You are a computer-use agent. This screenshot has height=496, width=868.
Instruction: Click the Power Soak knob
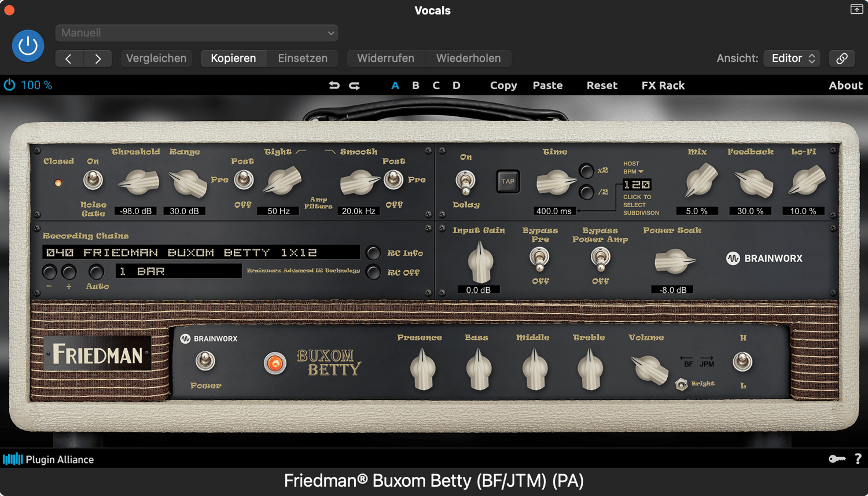(674, 261)
